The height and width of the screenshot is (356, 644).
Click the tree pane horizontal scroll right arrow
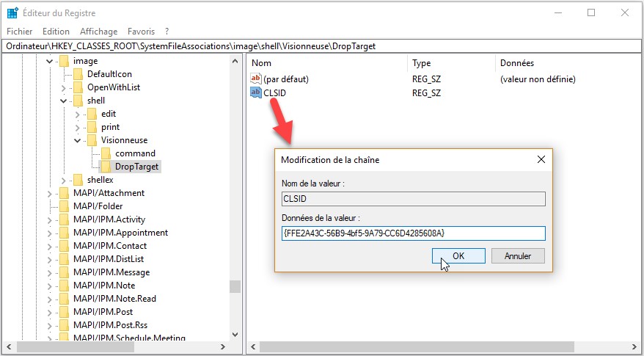tap(223, 347)
